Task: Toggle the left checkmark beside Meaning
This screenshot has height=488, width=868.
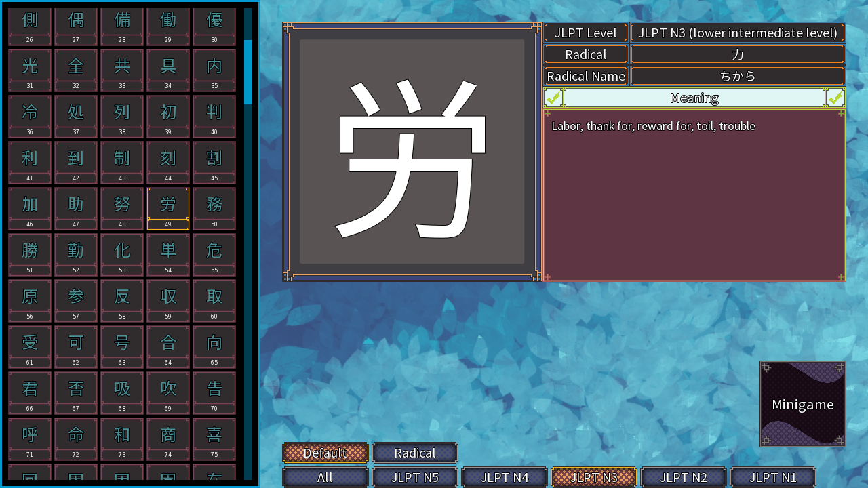Action: 553,98
